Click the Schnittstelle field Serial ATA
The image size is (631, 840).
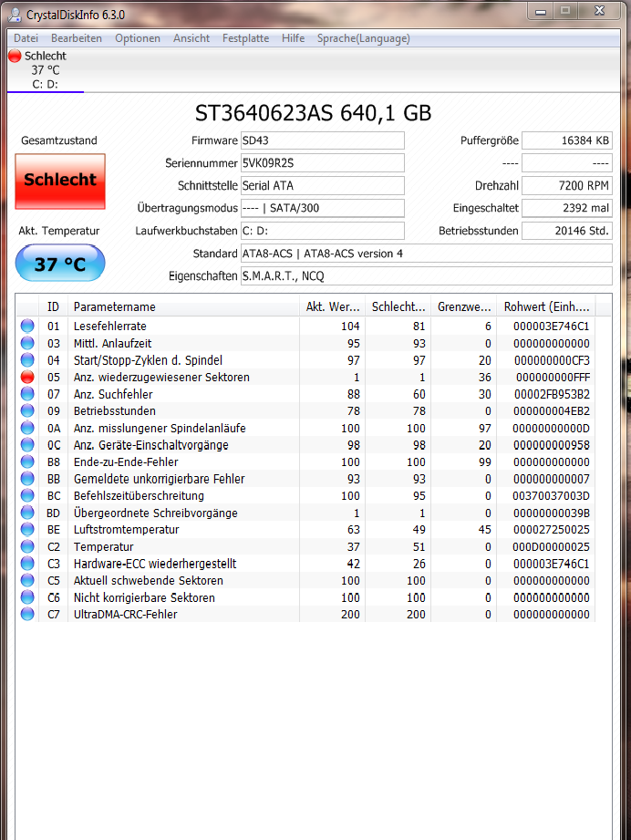[x=323, y=185]
